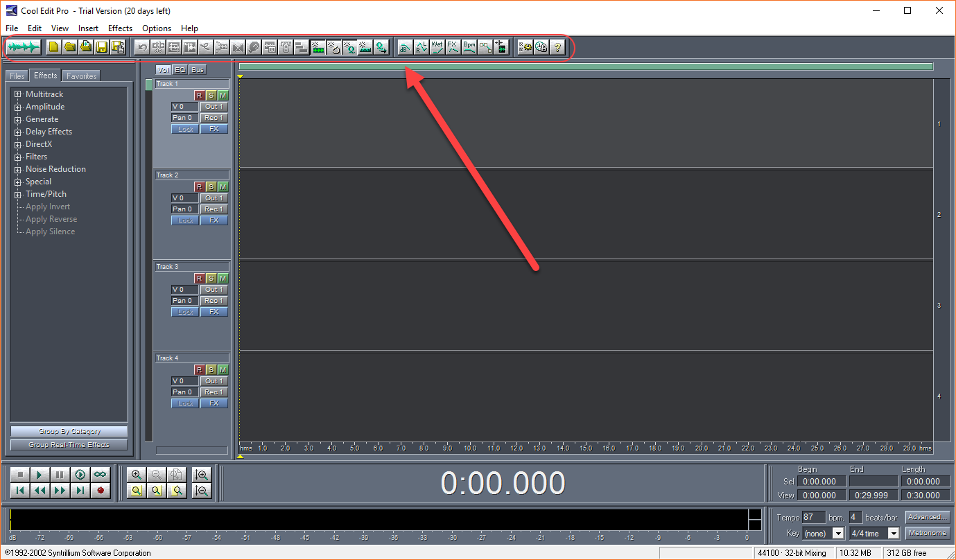Click the Metronome button
Screen dimensions: 956x560
pos(928,533)
